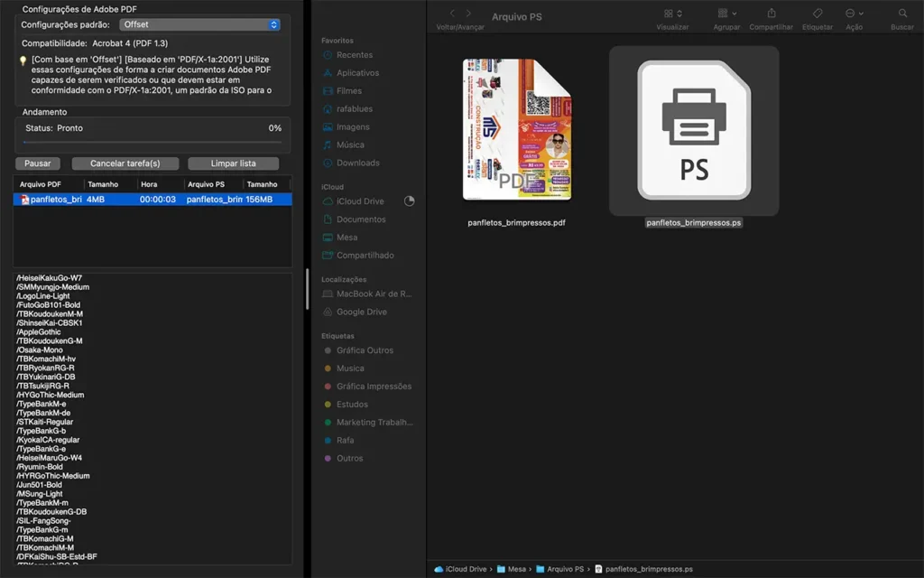Open the Ação action menu
This screenshot has height=578, width=924.
click(x=854, y=13)
